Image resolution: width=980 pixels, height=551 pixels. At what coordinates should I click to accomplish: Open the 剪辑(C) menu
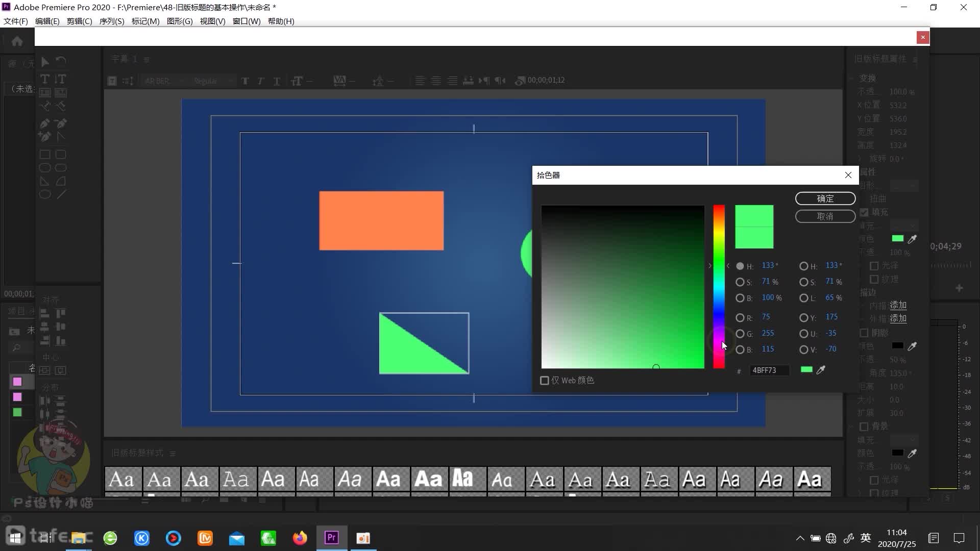pos(79,21)
